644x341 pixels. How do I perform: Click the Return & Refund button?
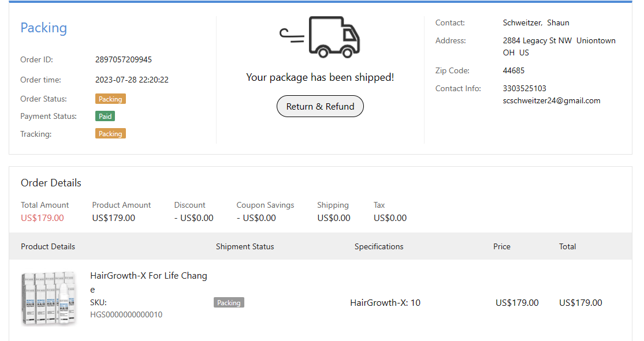[x=320, y=107]
